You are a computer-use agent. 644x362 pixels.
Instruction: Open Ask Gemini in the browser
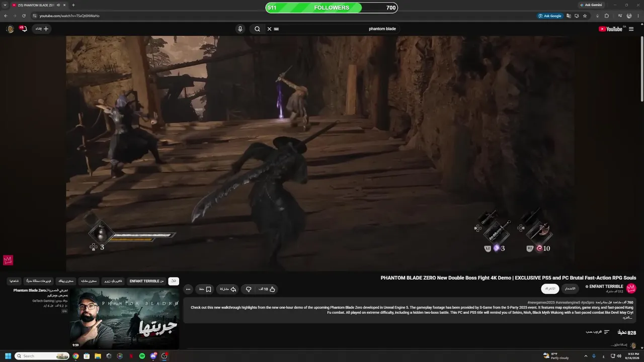pos(591,5)
